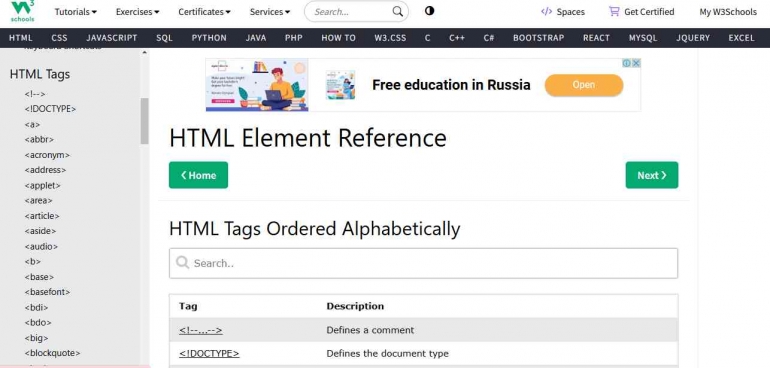
Task: Open <bdi> in the sidebar
Action: tap(36, 308)
